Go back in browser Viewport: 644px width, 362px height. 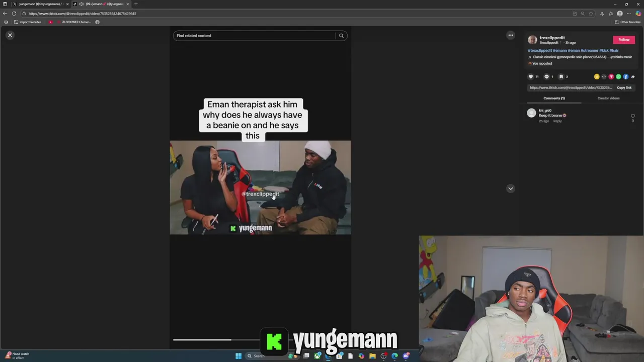5,14
